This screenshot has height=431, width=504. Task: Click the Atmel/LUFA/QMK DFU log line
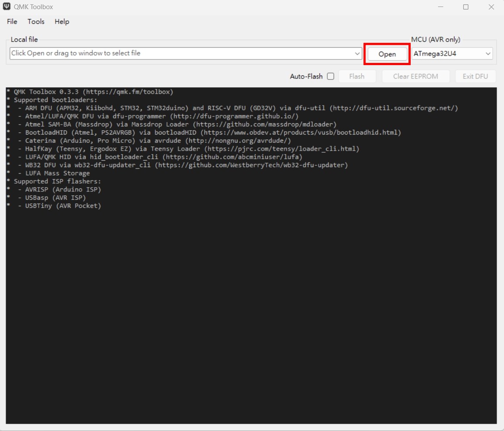[x=153, y=116]
